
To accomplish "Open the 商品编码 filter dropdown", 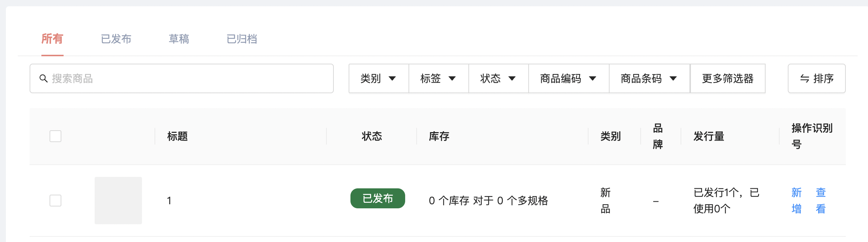I will pyautogui.click(x=569, y=78).
